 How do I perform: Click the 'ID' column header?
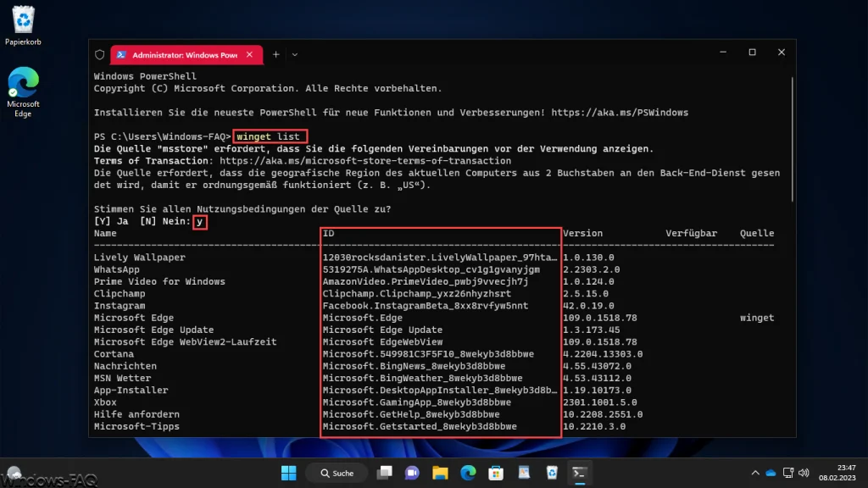328,234
